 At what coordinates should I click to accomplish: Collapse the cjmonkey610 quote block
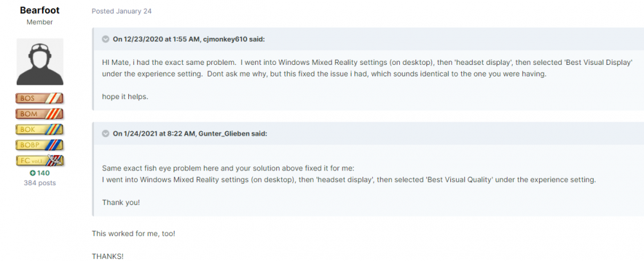tap(106, 39)
